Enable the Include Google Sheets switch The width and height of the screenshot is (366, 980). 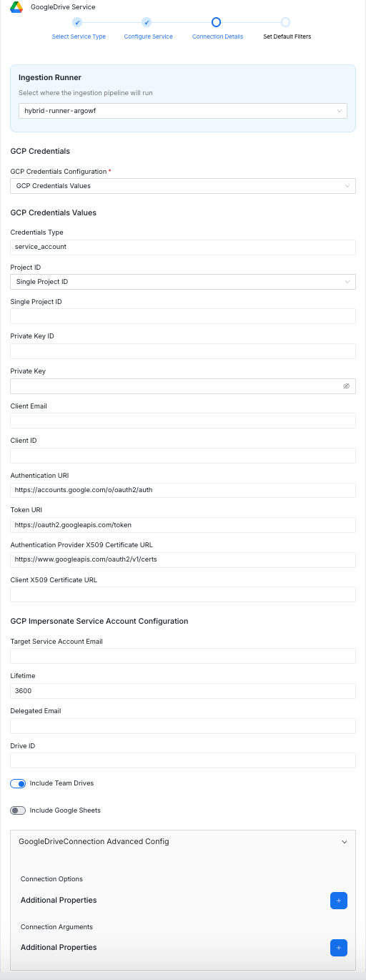pos(18,810)
